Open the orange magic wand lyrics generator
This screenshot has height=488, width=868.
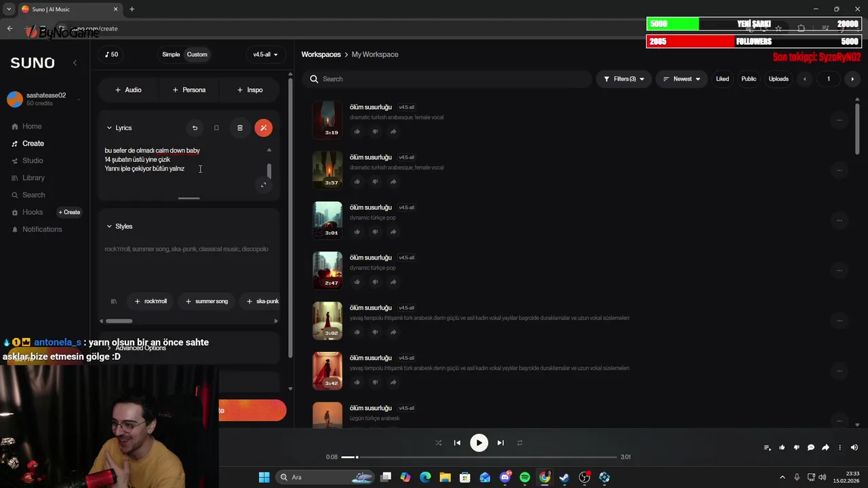pos(263,128)
